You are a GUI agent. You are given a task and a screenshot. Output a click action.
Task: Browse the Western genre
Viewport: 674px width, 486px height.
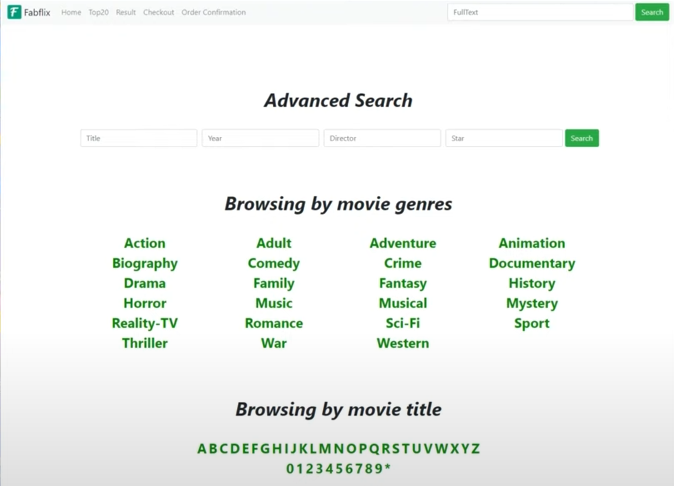point(403,343)
